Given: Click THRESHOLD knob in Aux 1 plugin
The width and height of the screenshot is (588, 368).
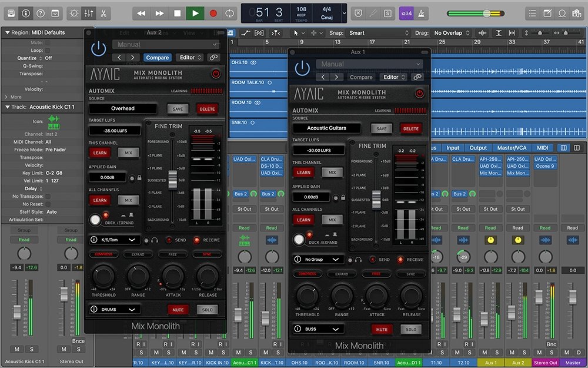Looking at the screenshot, I should tap(307, 296).
